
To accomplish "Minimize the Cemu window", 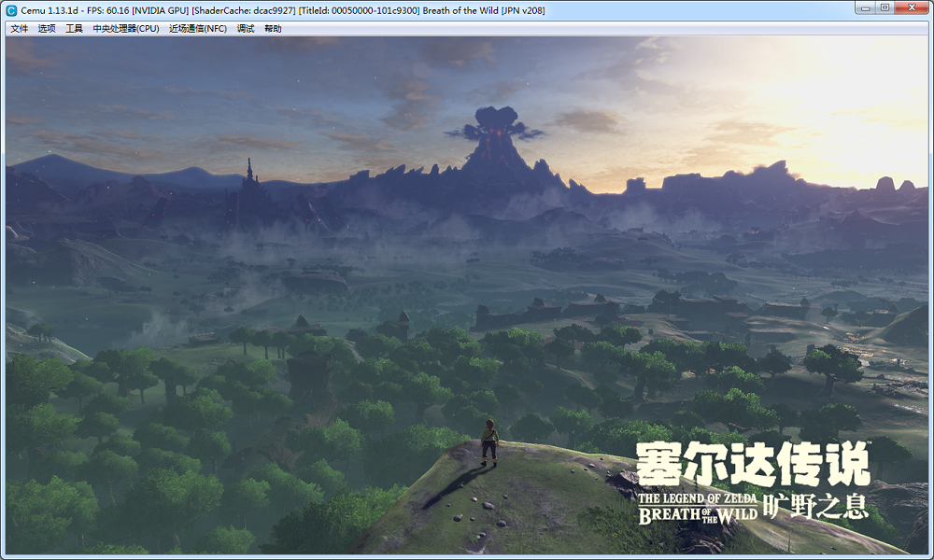I will coord(864,8).
